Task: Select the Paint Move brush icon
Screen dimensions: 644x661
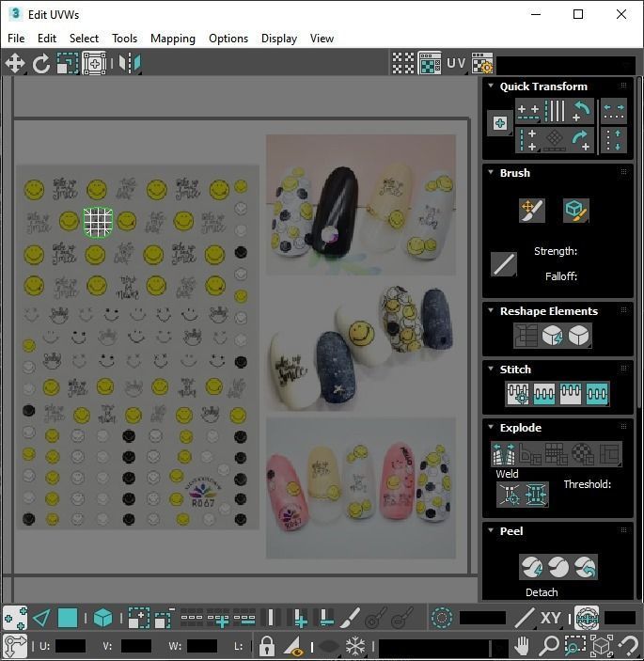Action: coord(532,211)
